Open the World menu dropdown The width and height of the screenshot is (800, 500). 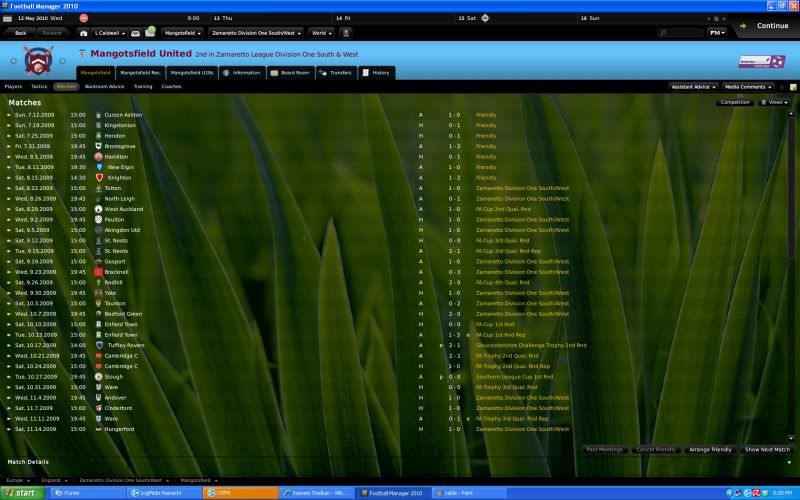(x=323, y=32)
